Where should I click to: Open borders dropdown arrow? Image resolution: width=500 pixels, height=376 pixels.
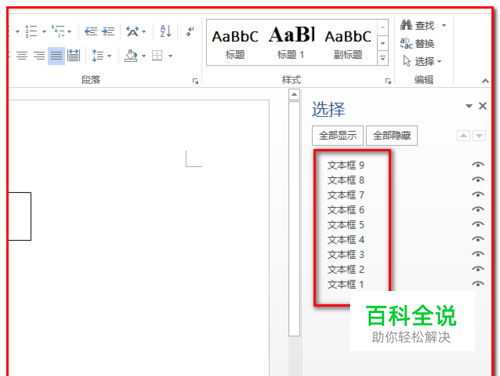(170, 56)
